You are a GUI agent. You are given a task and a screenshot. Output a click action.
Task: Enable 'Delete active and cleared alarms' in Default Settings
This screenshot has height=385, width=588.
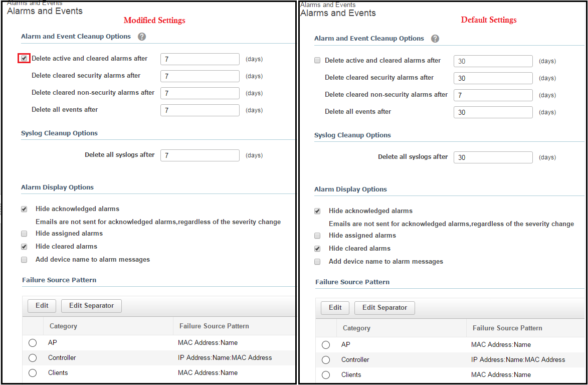[x=317, y=61]
